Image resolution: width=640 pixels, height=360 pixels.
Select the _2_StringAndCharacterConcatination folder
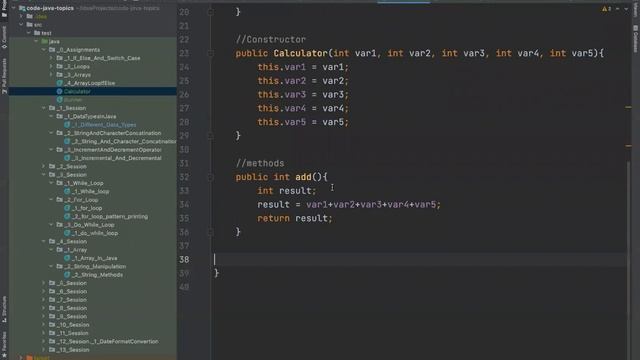point(93,133)
